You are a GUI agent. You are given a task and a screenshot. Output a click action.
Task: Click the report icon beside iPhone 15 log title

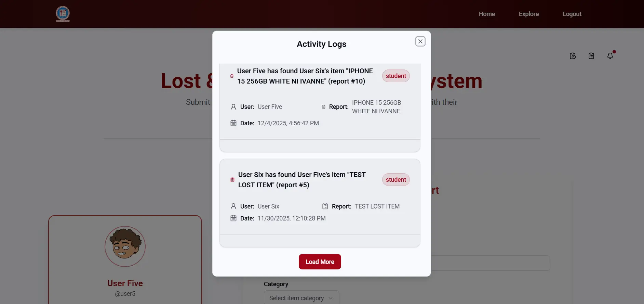click(232, 76)
